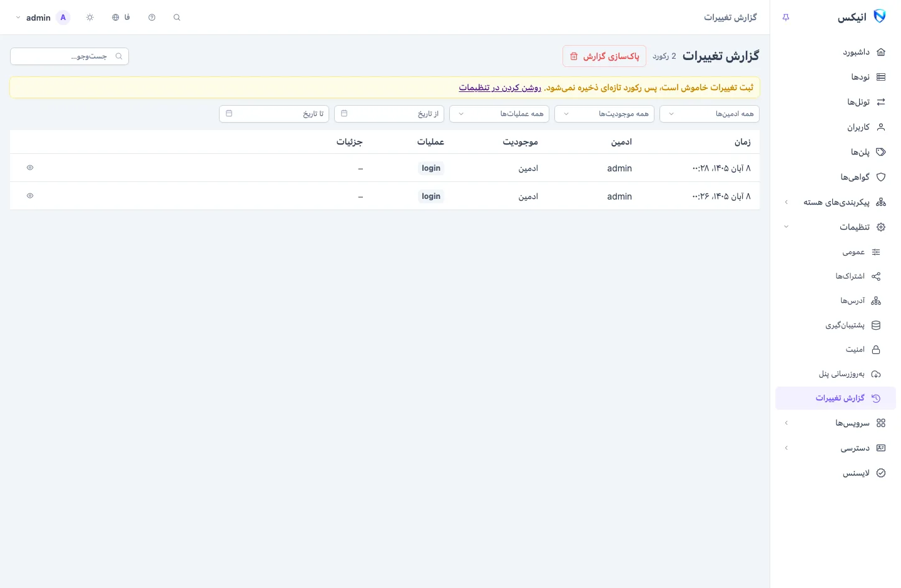Switch language with the فا globe button
This screenshot has height=588, width=901.
click(121, 18)
